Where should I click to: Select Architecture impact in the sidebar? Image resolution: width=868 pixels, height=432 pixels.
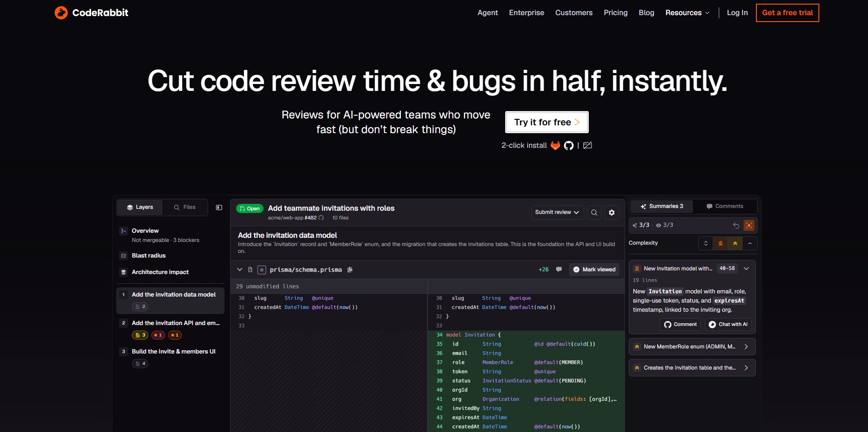(x=170, y=272)
